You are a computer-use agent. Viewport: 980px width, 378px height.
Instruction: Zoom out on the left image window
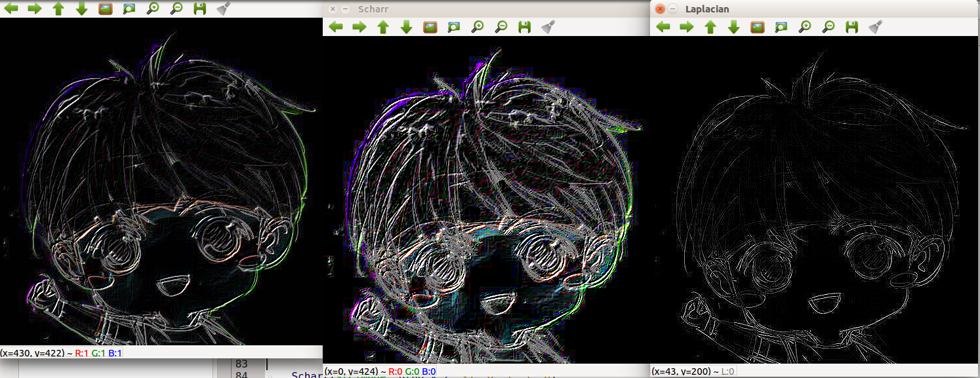pos(176,9)
